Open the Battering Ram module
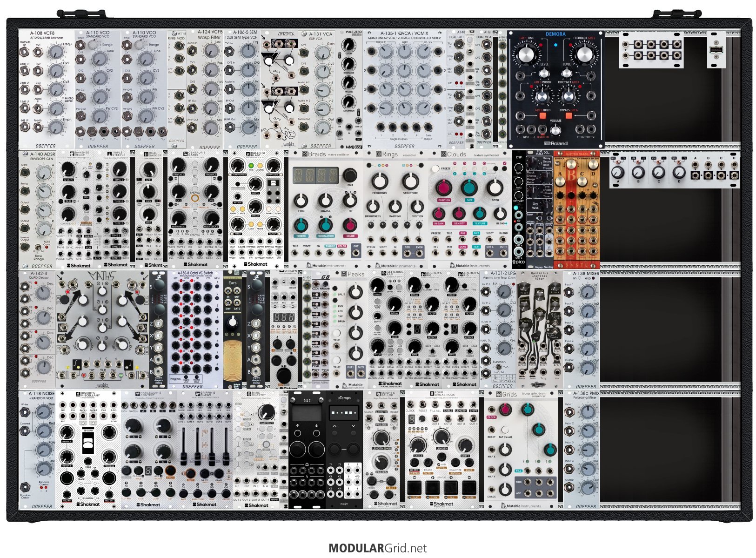Image resolution: width=756 pixels, height=558 pixels. [386, 329]
